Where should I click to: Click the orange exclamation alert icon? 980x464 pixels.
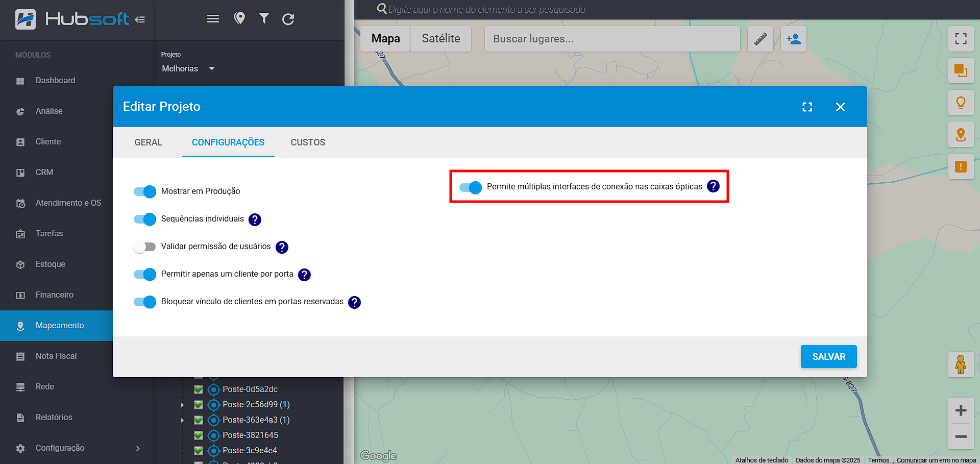[961, 167]
